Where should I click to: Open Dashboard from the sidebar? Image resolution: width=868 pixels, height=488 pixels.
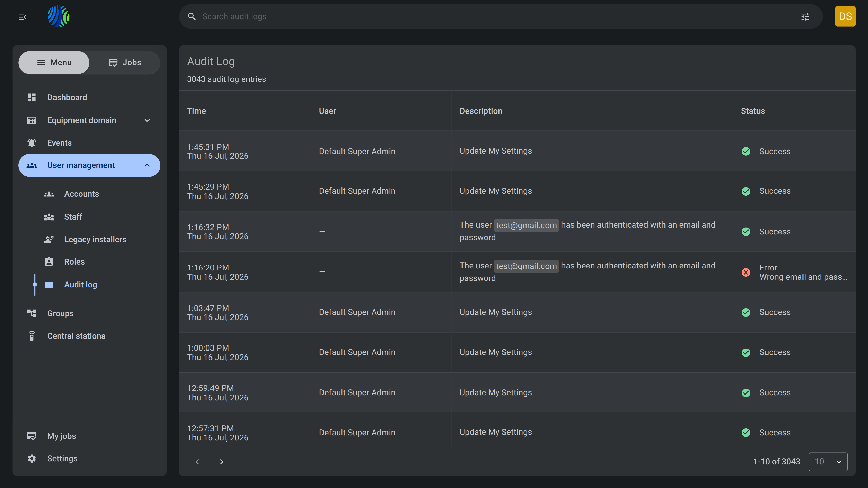89,97
